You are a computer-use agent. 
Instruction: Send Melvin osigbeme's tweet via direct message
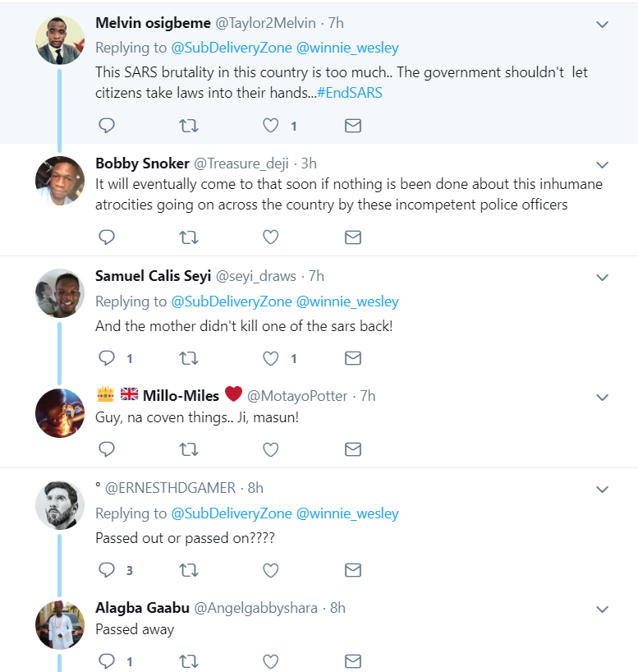point(352,126)
